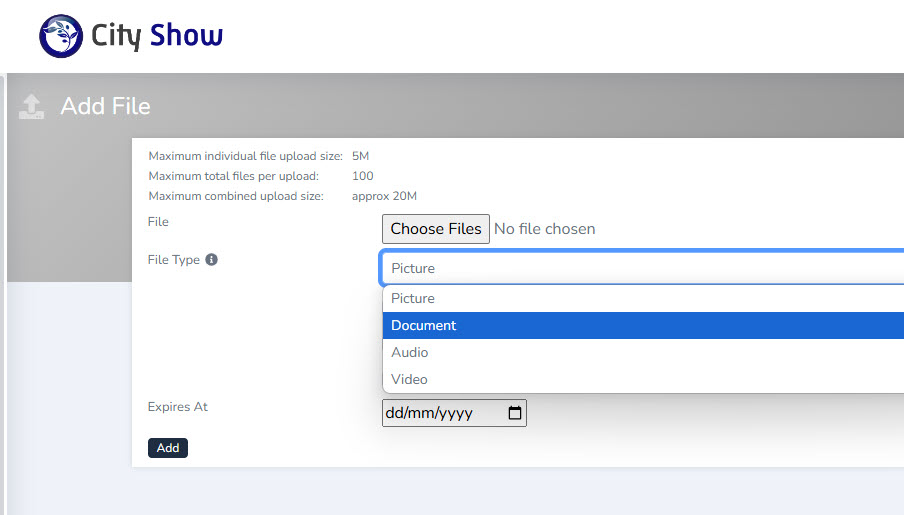Click the Add File page heading

(x=105, y=106)
